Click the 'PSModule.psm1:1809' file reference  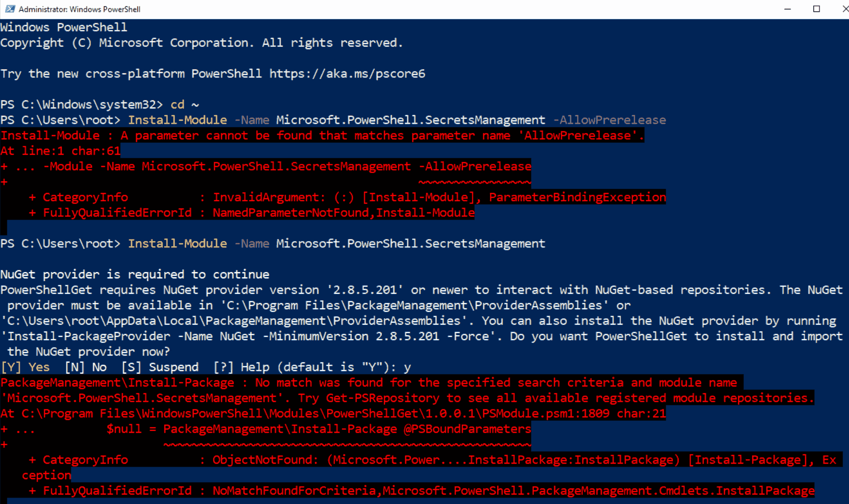click(545, 413)
